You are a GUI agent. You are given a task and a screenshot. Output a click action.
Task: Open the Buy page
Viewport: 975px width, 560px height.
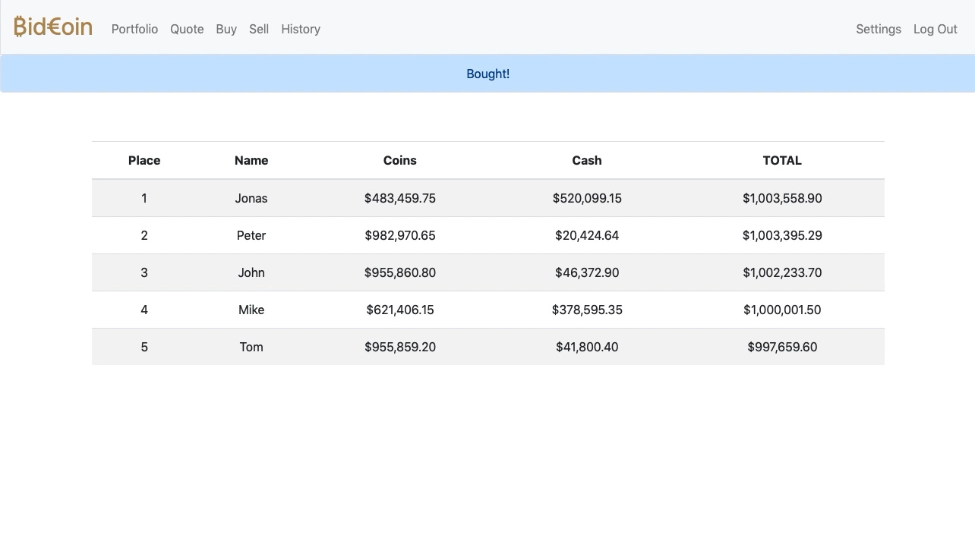click(x=226, y=29)
